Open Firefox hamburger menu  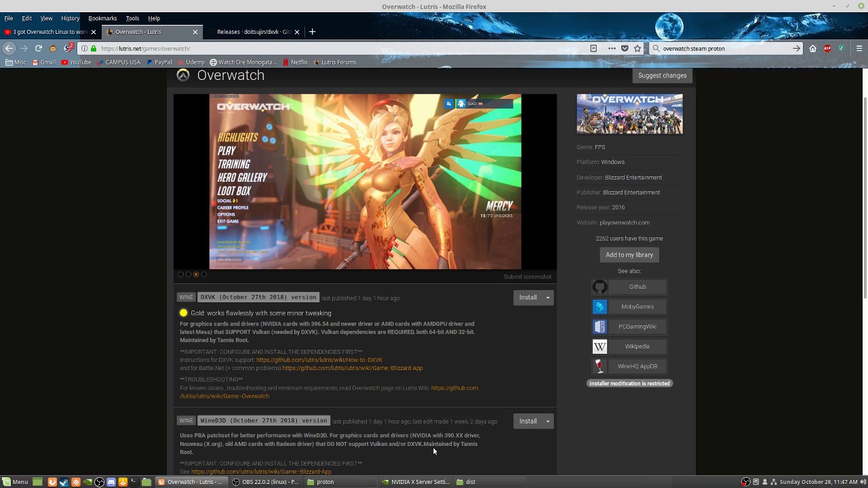[859, 48]
